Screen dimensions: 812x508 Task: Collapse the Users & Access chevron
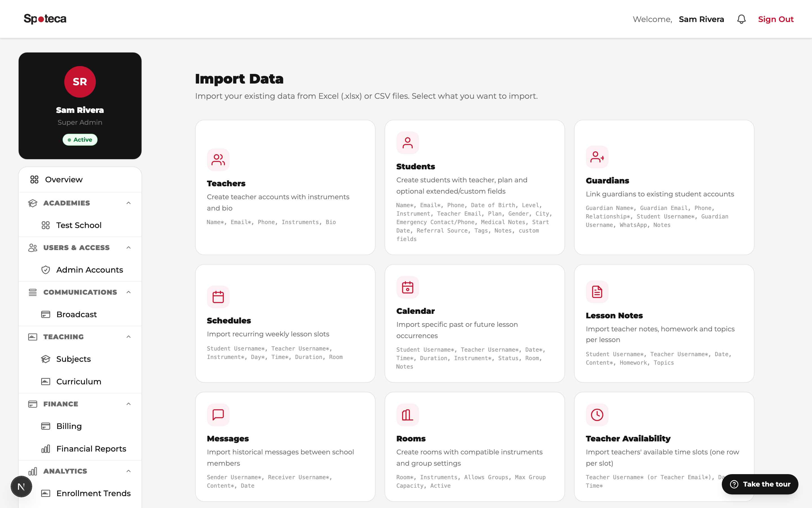point(129,248)
